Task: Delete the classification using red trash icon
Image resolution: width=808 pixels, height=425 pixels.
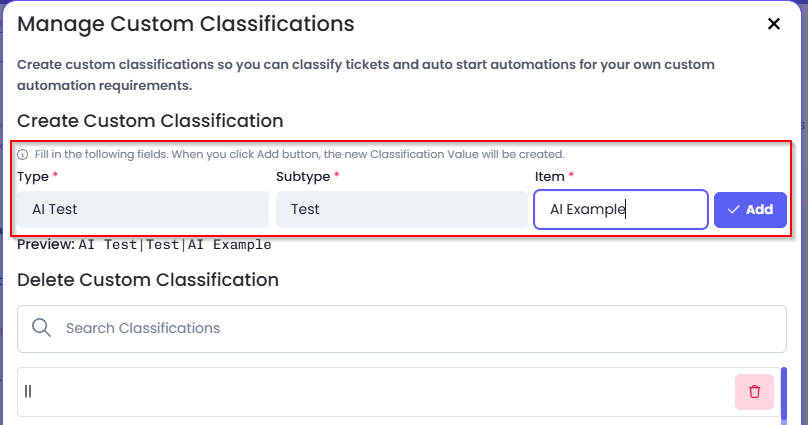Action: click(x=754, y=392)
